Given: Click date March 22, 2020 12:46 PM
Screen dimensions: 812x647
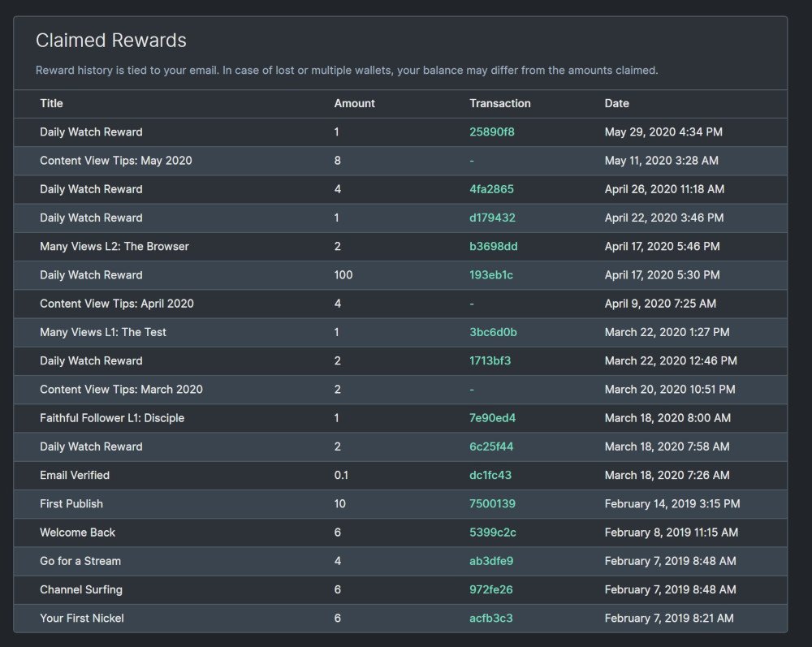Looking at the screenshot, I should pos(671,360).
